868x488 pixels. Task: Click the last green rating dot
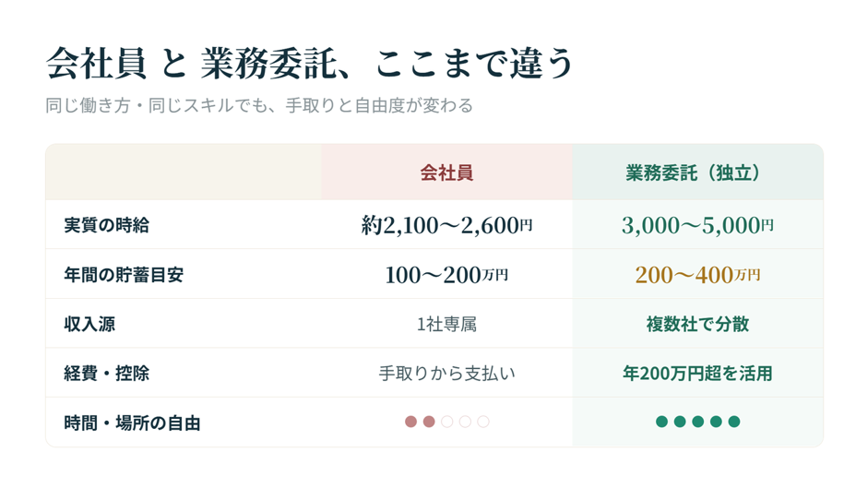click(734, 422)
